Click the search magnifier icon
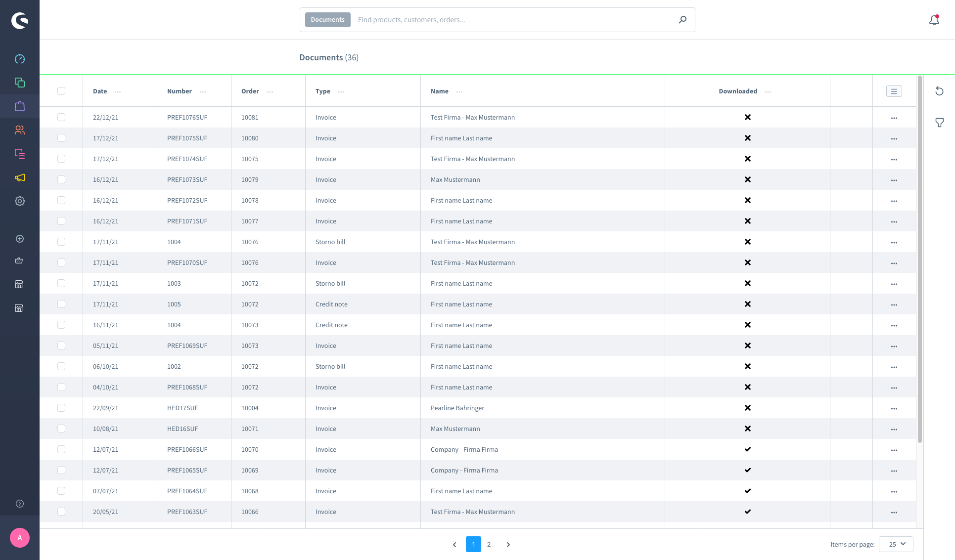The image size is (955, 560). coord(682,20)
